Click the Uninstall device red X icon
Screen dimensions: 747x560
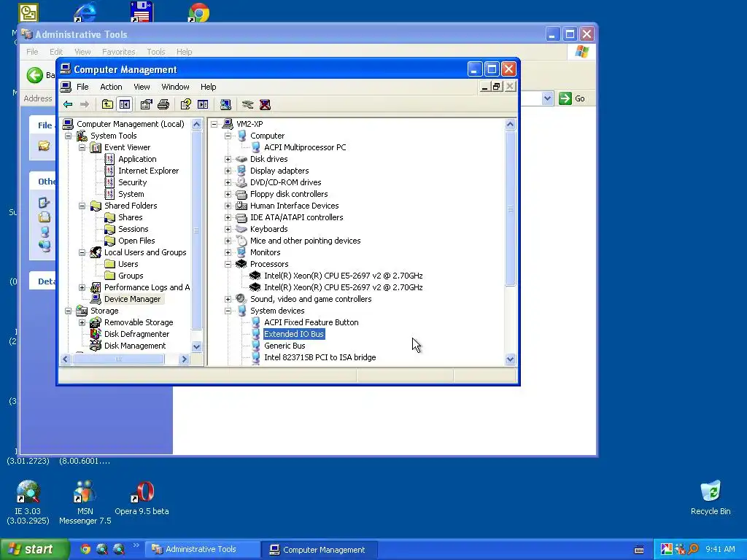click(265, 104)
